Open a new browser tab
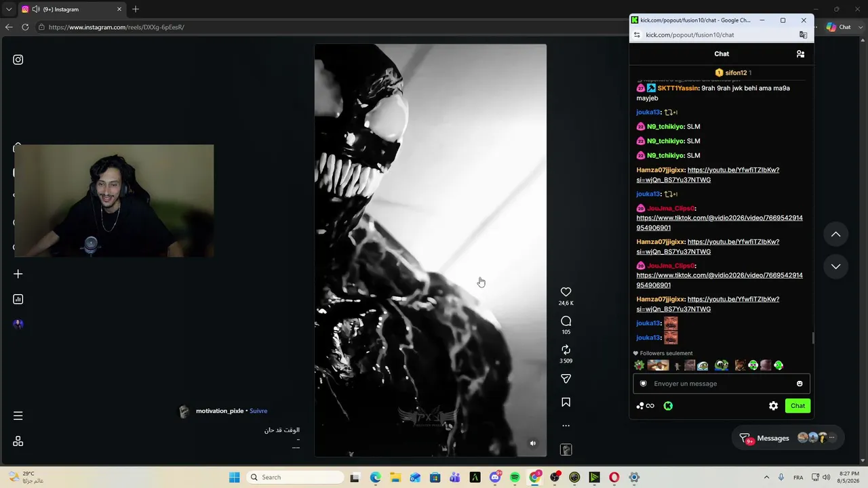 tap(136, 9)
